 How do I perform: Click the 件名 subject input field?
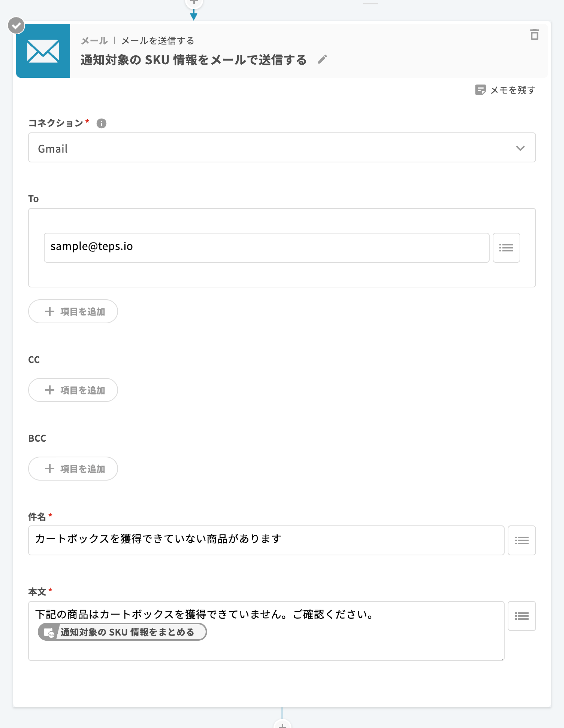pyautogui.click(x=266, y=540)
